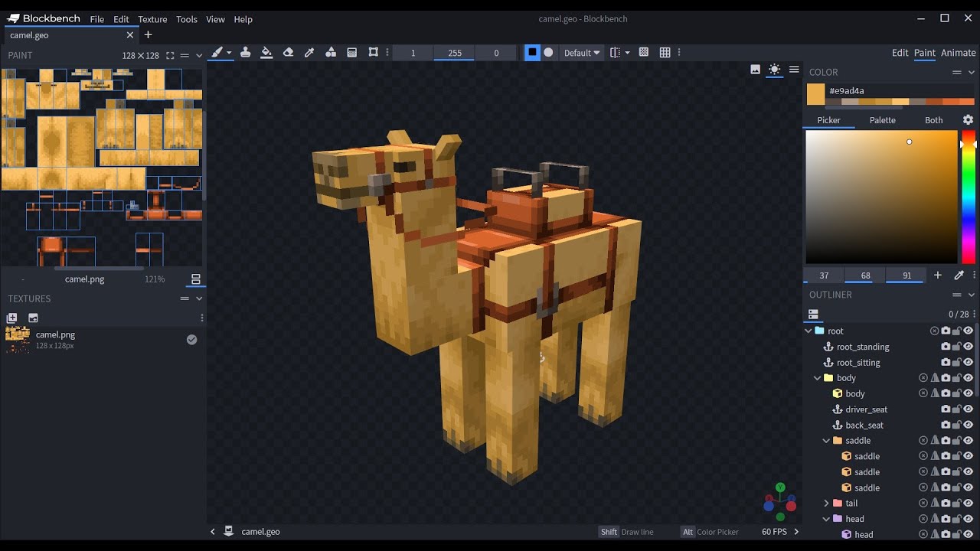The image size is (980, 551).
Task: Toggle lock on back_seat locator
Action: [957, 425]
